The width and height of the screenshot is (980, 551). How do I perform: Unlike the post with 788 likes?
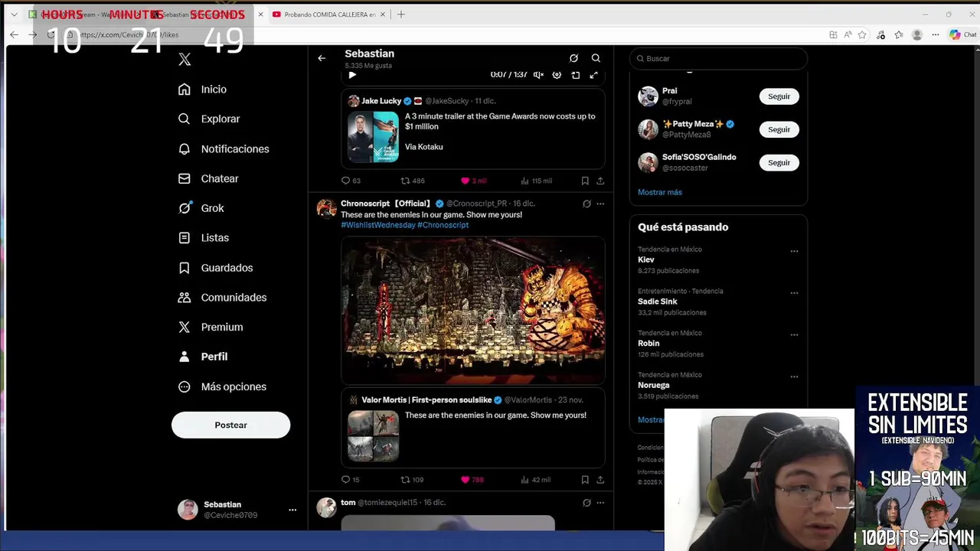tap(472, 480)
